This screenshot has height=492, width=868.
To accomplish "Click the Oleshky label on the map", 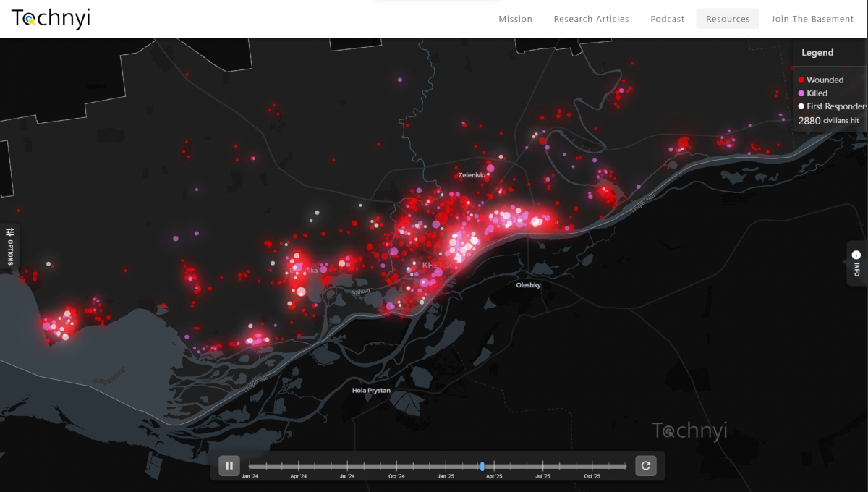I will tap(528, 285).
